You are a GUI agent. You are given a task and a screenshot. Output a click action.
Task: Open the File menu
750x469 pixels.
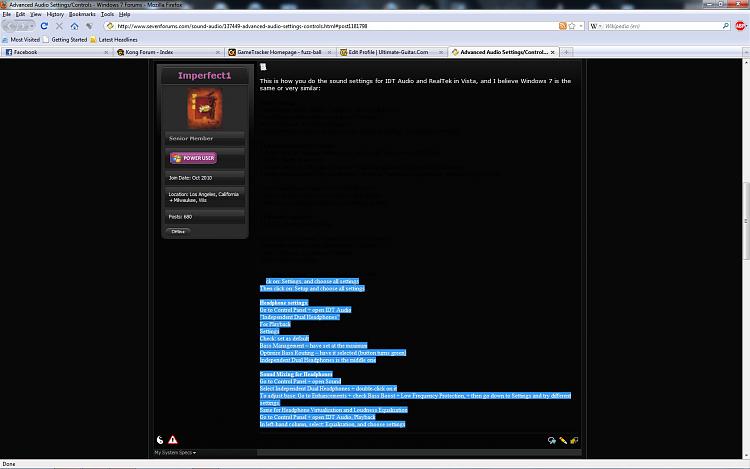point(7,14)
